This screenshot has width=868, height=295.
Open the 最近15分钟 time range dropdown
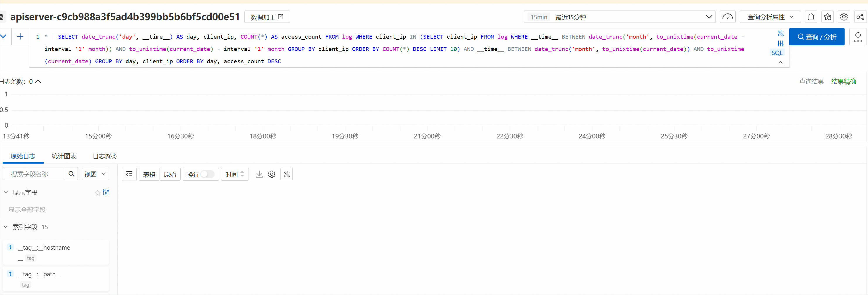coord(619,17)
